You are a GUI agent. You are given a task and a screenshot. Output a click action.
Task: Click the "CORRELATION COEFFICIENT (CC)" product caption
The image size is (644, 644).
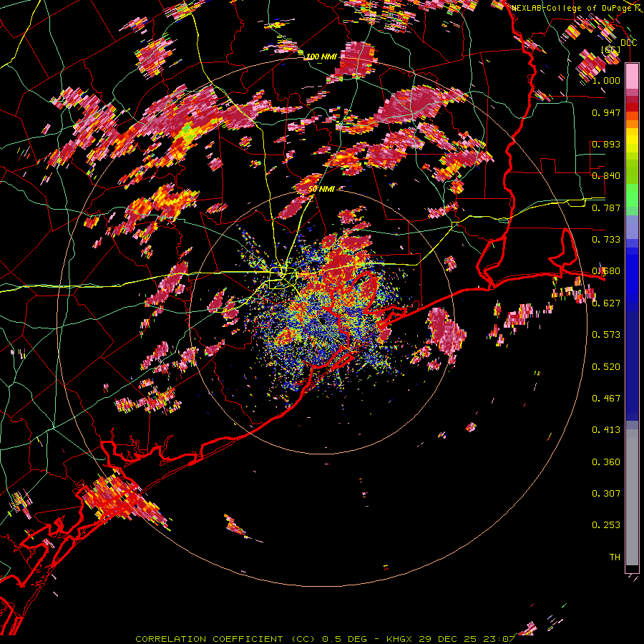point(225,639)
